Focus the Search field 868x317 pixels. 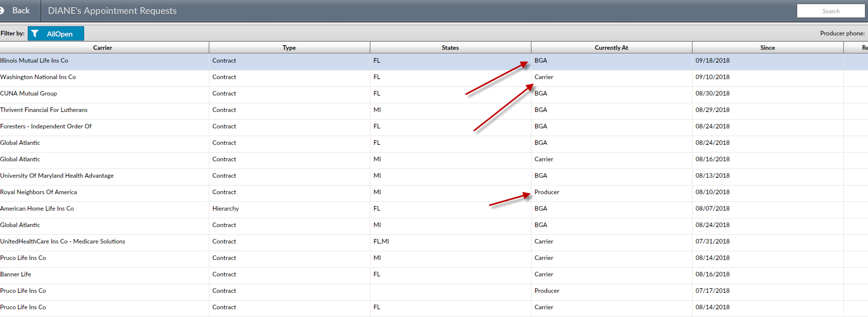(831, 11)
